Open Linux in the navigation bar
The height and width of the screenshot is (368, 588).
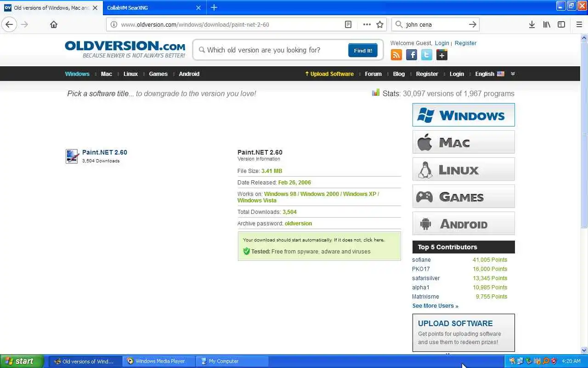click(130, 74)
